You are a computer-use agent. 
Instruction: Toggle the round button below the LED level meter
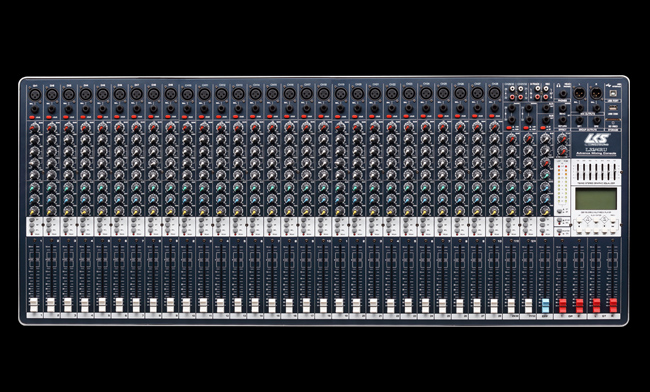(x=559, y=211)
